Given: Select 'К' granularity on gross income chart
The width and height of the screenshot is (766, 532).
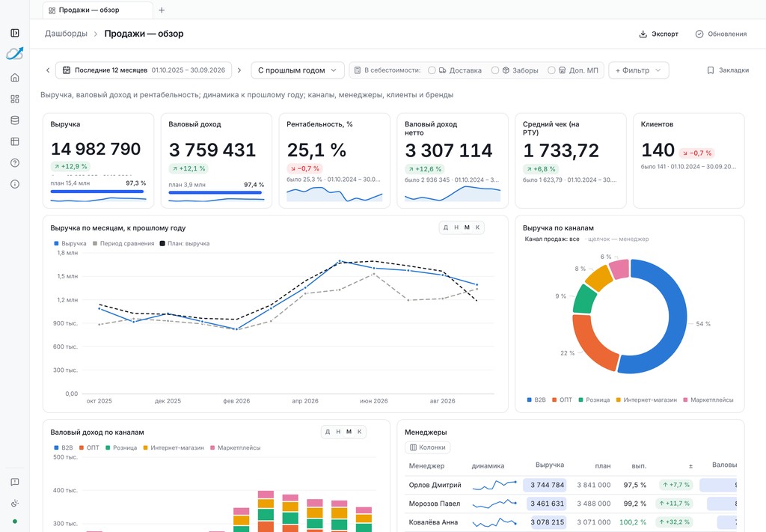Looking at the screenshot, I should point(360,432).
